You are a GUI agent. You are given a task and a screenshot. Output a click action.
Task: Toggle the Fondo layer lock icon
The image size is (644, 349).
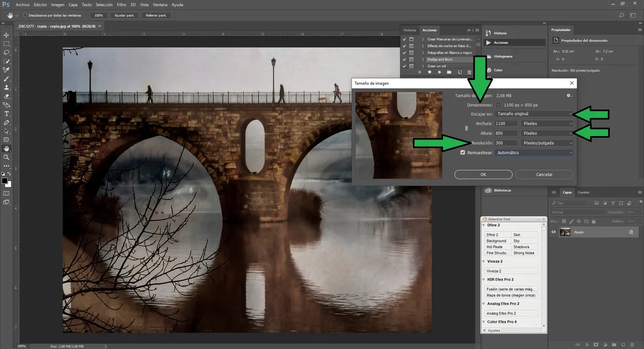[x=631, y=232]
